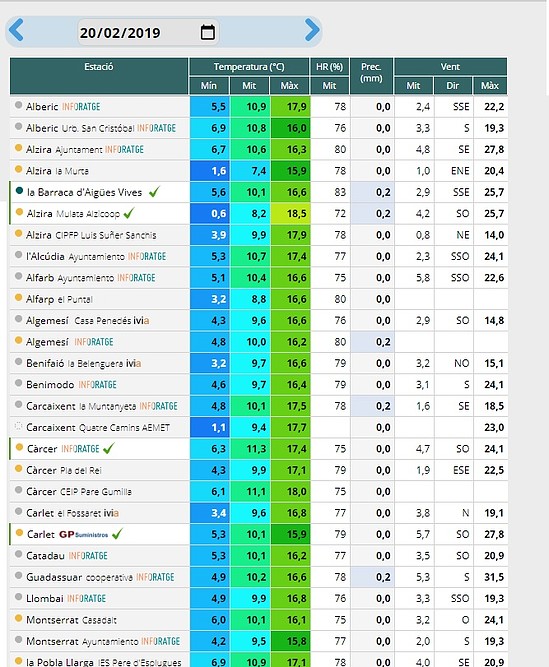Click the teal status dot for la Barraca d'Aigües Vives
The image size is (549, 667).
[x=19, y=191]
